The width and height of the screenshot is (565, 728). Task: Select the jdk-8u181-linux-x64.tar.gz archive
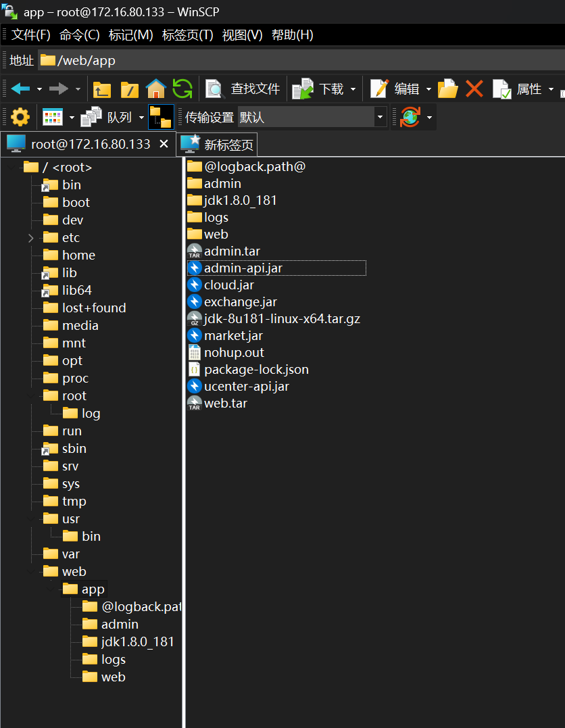(274, 318)
